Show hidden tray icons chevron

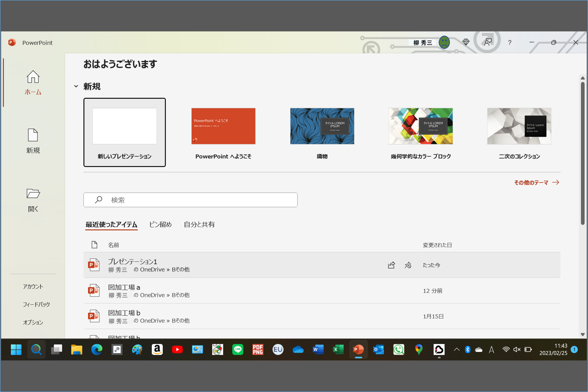coord(457,350)
